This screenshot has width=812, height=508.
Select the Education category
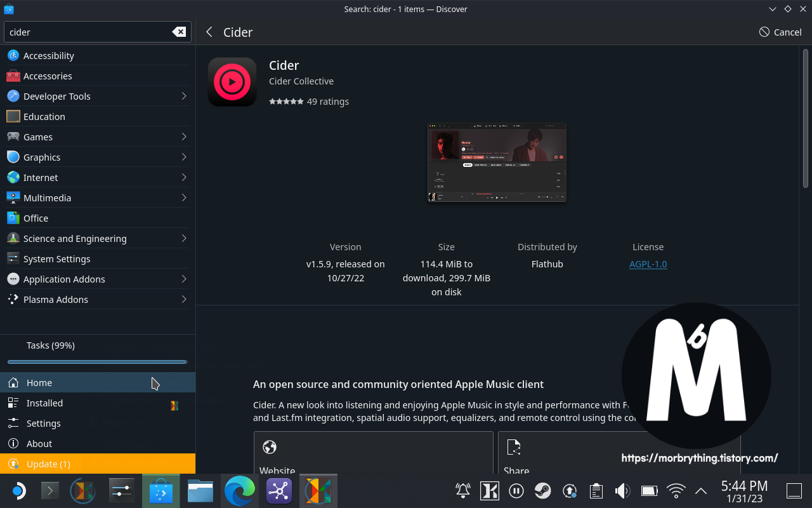(98, 117)
